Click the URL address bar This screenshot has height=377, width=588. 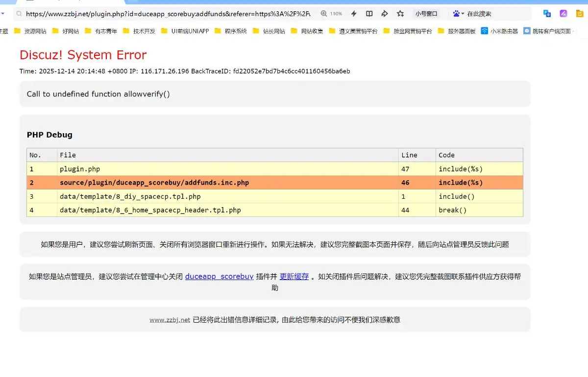167,14
